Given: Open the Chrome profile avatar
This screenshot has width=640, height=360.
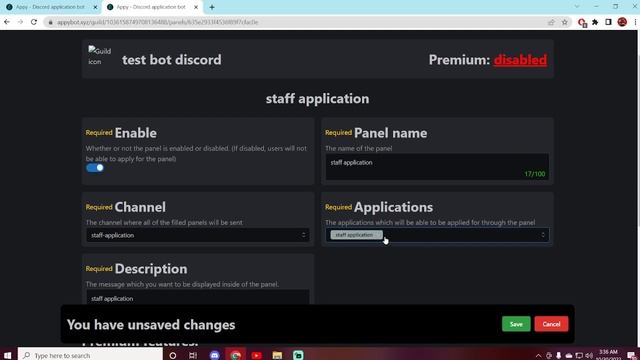Looking at the screenshot, I should click(x=622, y=22).
